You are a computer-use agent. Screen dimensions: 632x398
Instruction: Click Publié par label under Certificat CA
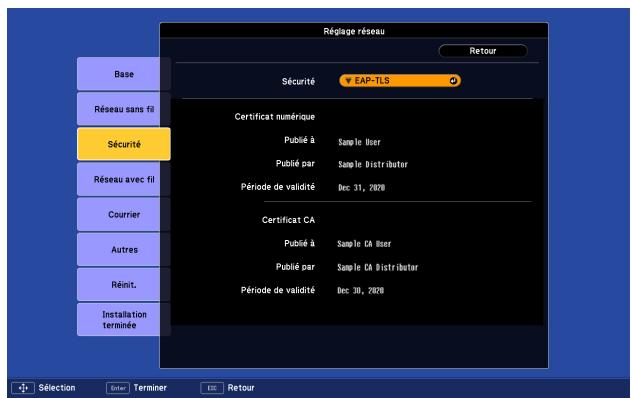point(295,267)
